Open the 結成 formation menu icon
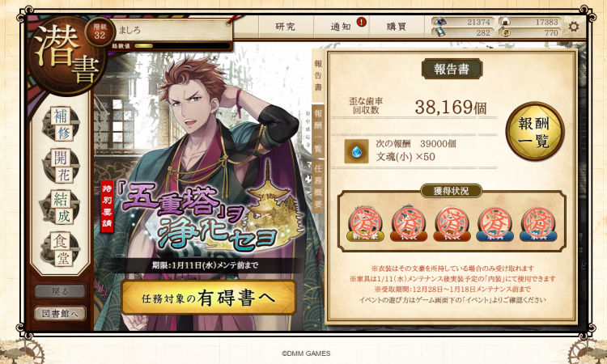The height and width of the screenshot is (364, 607). pos(62,208)
